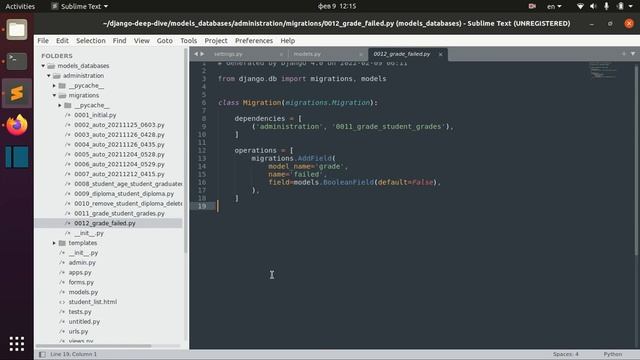Open the View menu
The height and width of the screenshot is (360, 640).
click(142, 41)
